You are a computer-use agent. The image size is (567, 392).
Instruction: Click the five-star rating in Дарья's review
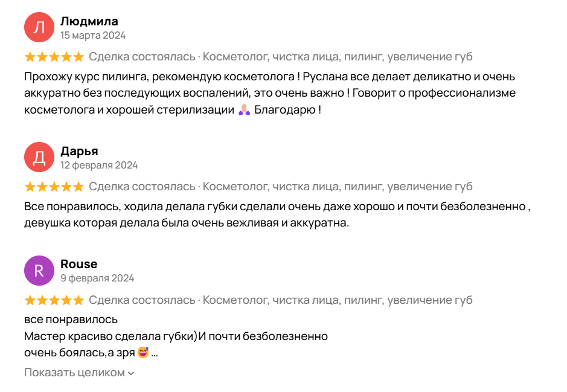click(54, 187)
